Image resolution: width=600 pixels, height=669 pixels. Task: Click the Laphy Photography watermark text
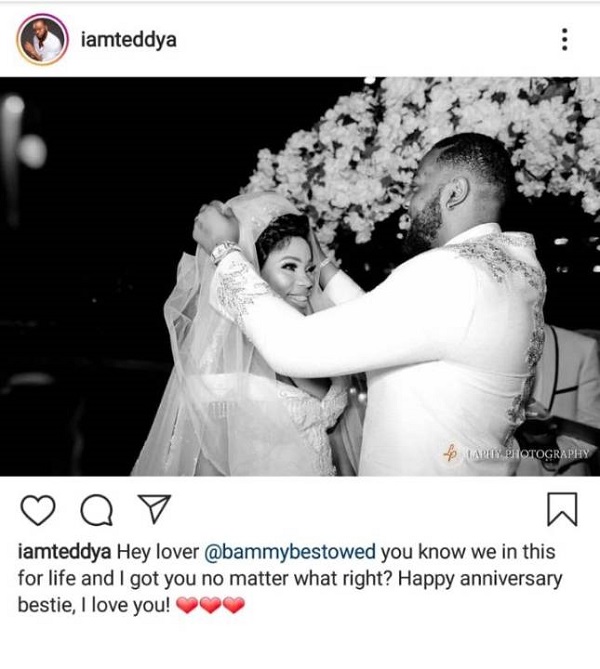coord(526,454)
